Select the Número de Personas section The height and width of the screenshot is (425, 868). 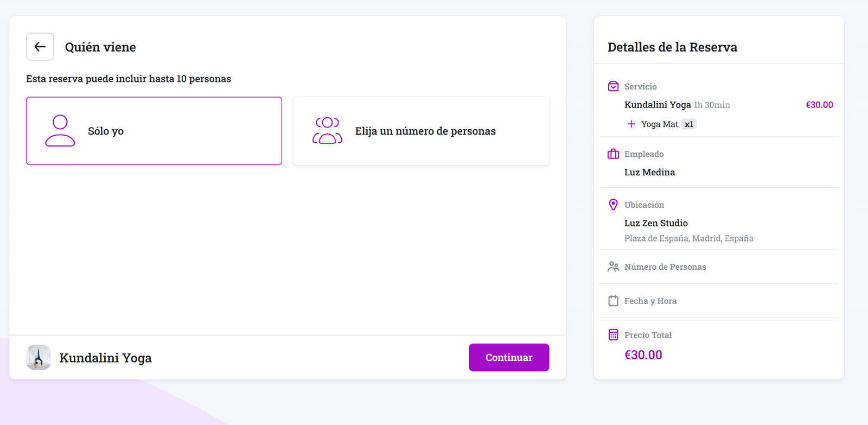pyautogui.click(x=665, y=267)
